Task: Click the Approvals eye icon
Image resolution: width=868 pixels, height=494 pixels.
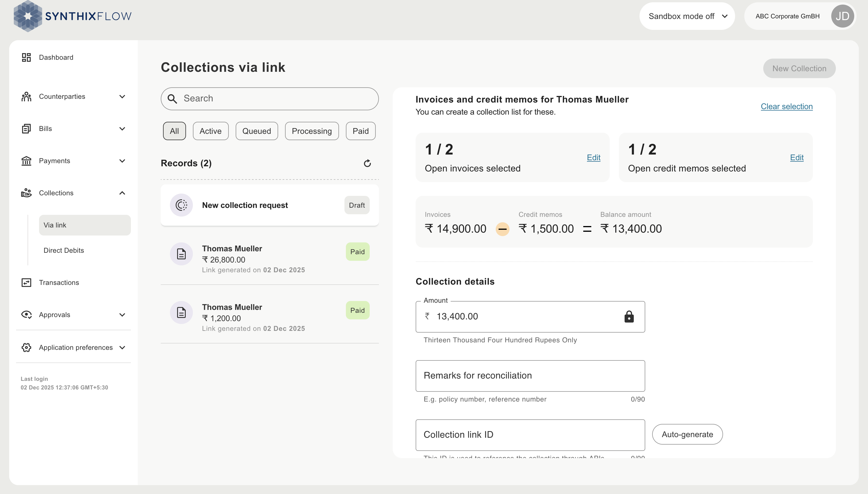Action: (26, 315)
